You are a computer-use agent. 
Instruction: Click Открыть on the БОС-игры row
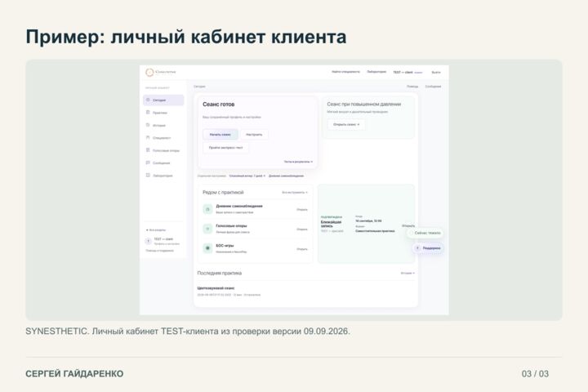(302, 249)
